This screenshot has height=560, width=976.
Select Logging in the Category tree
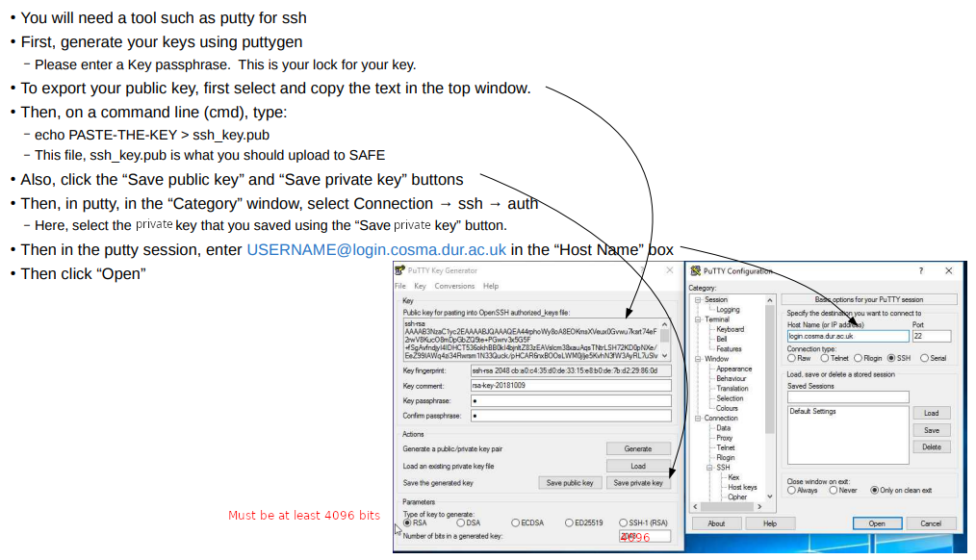click(728, 310)
